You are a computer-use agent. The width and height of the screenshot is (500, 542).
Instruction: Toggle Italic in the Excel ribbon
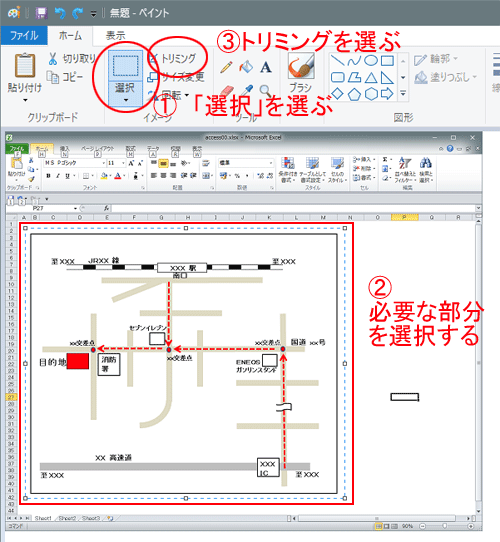(x=58, y=176)
